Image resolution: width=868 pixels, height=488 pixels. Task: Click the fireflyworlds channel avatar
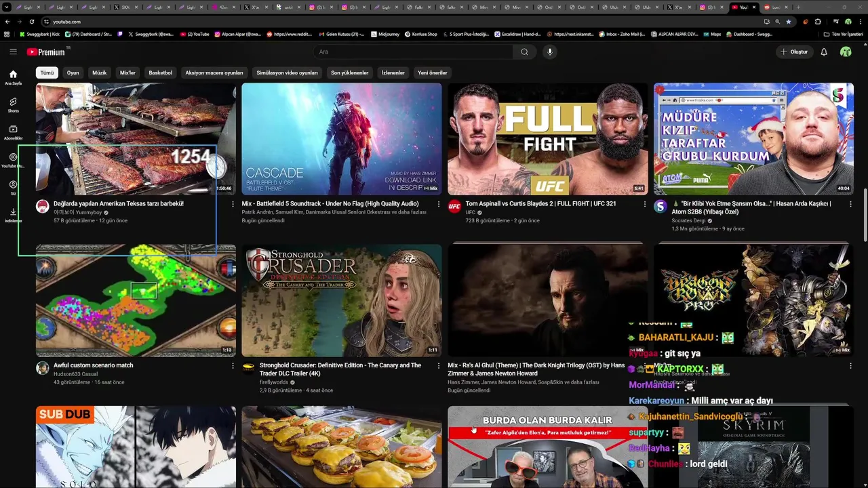click(x=248, y=368)
